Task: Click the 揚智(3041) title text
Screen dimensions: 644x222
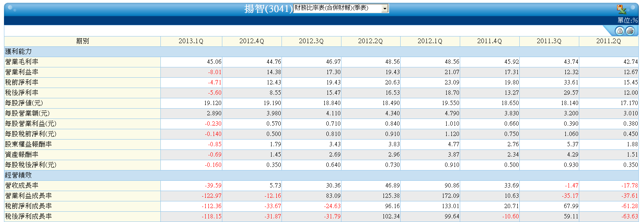Action: pos(268,9)
